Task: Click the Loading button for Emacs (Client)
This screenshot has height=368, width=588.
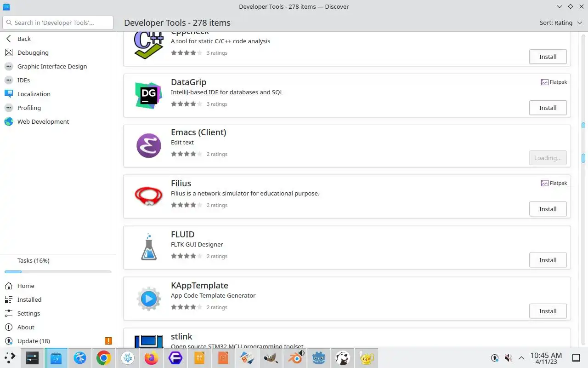Action: [548, 158]
